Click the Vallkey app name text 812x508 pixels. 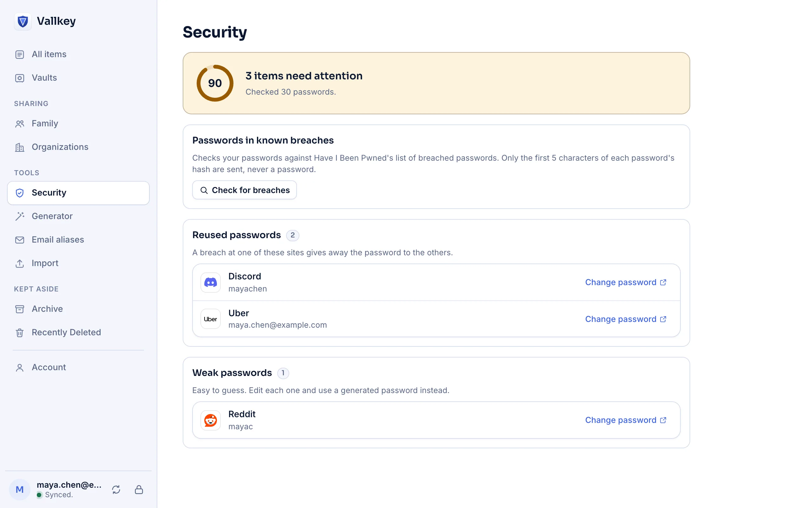point(56,21)
